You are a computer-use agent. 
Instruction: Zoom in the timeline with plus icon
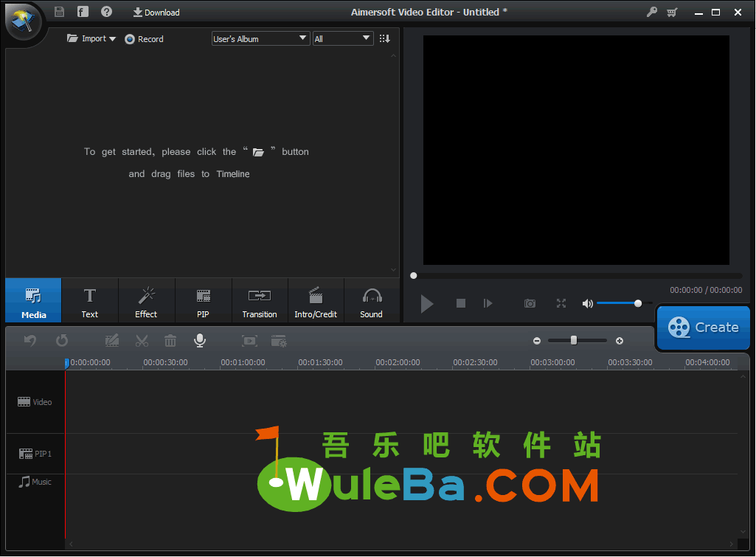(x=620, y=341)
